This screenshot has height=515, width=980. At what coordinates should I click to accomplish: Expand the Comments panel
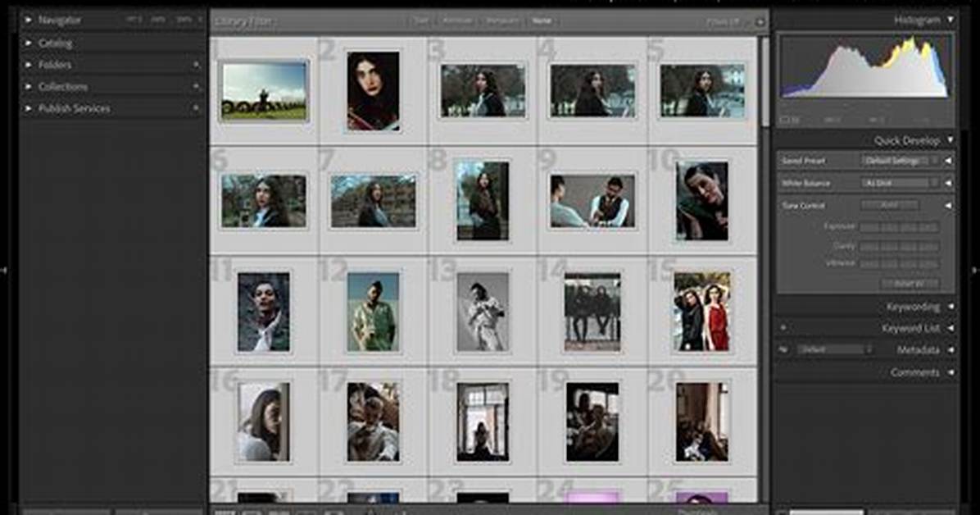951,372
